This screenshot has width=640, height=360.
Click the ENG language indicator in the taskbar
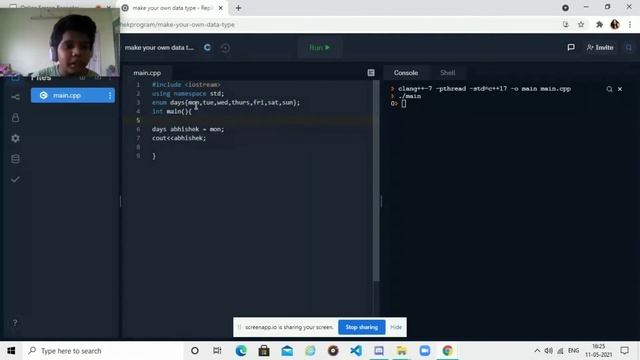pyautogui.click(x=573, y=351)
